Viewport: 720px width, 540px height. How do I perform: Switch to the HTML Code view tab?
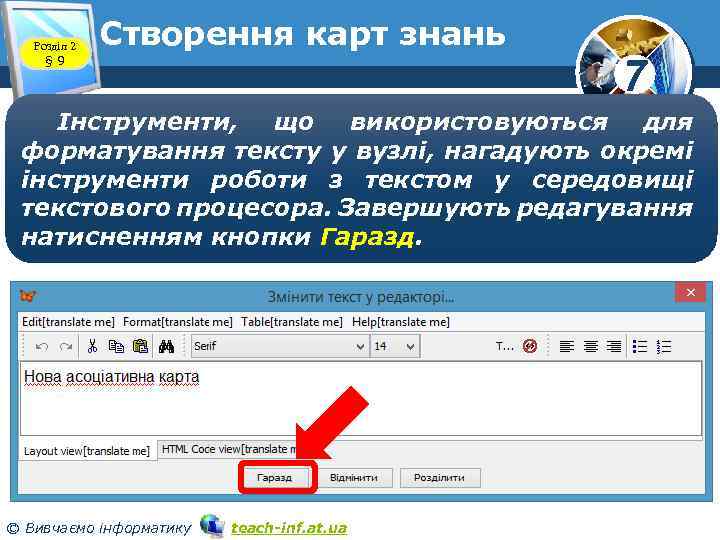(229, 449)
